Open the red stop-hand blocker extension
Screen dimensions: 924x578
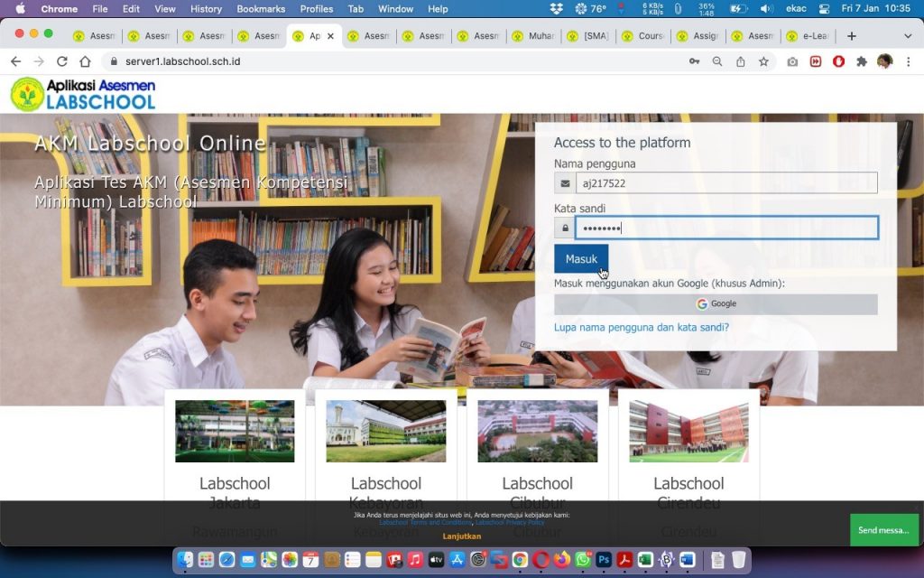point(838,61)
